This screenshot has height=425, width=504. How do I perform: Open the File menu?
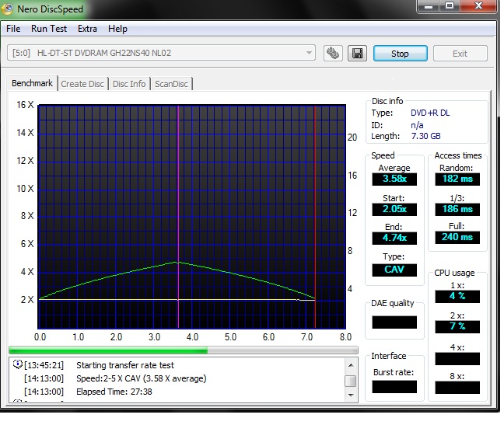pyautogui.click(x=13, y=29)
